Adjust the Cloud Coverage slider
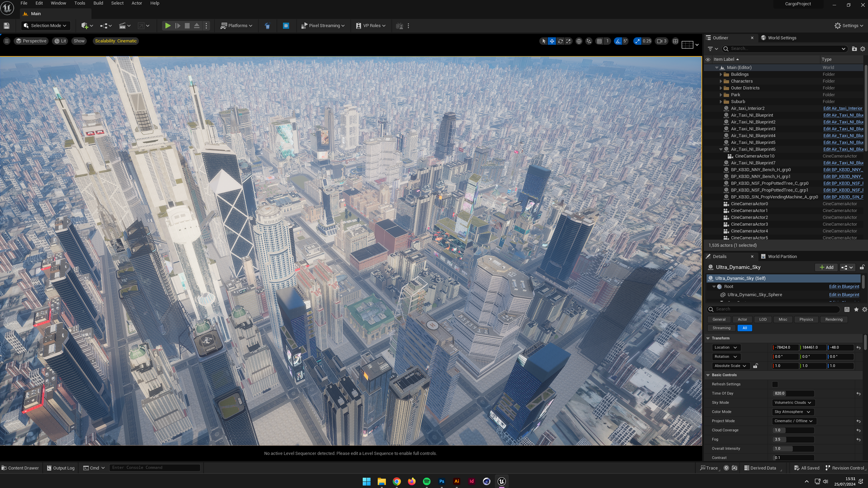 (793, 431)
